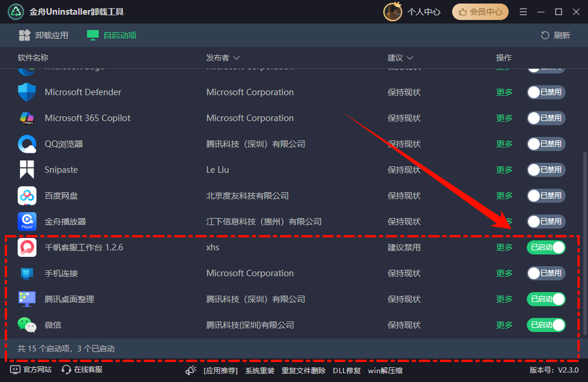Click the 会员中心 button
Viewport: 588px width, 382px height.
(480, 12)
